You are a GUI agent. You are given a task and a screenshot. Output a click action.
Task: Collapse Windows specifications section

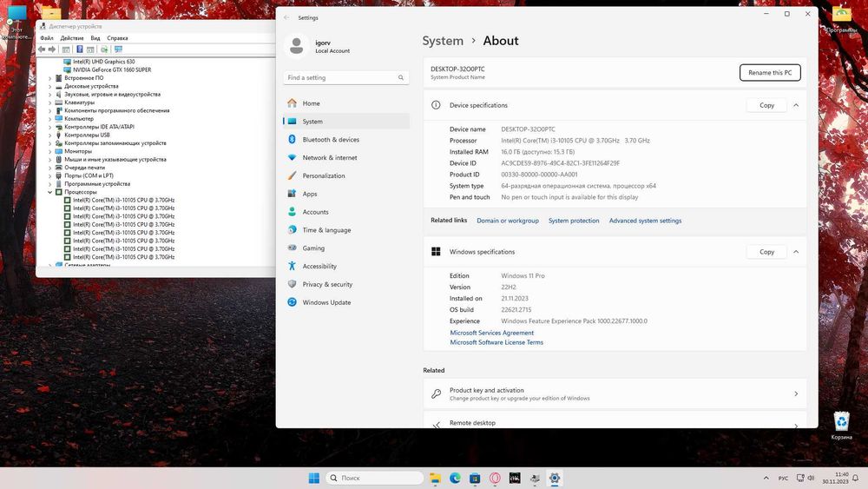click(796, 252)
